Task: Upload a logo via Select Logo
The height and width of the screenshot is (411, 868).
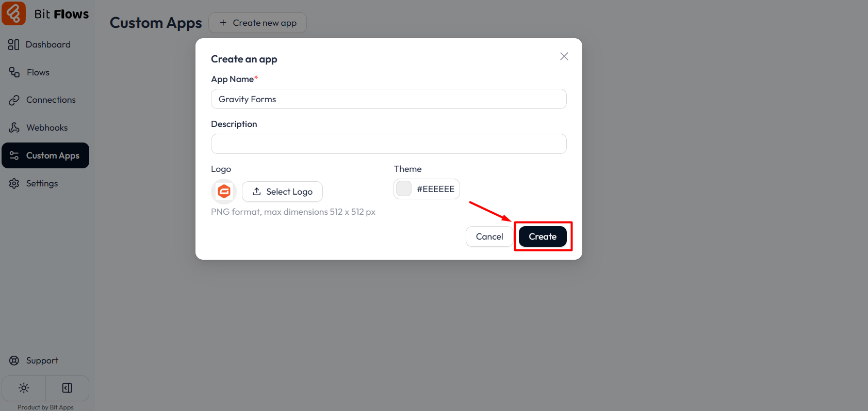Action: (282, 192)
